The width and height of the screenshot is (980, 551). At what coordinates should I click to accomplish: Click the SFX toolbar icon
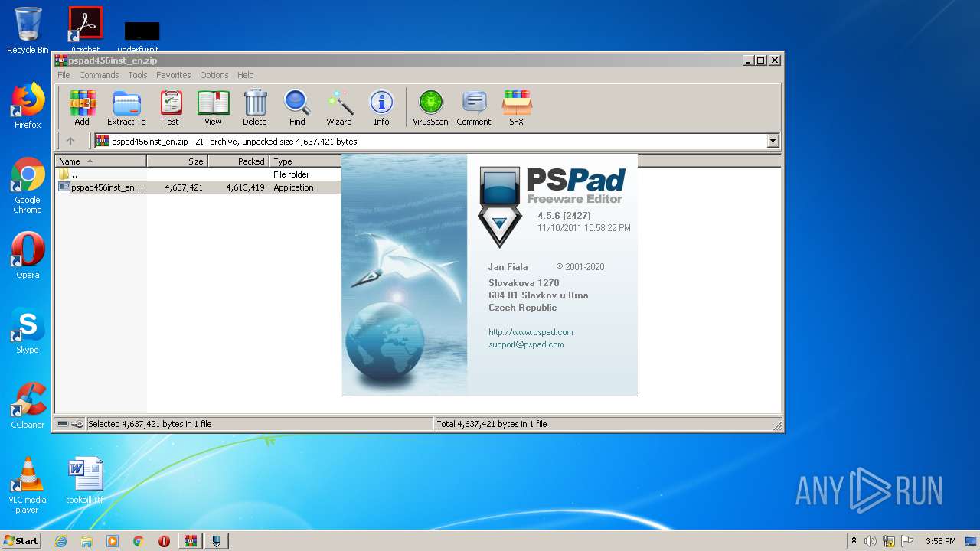(517, 107)
